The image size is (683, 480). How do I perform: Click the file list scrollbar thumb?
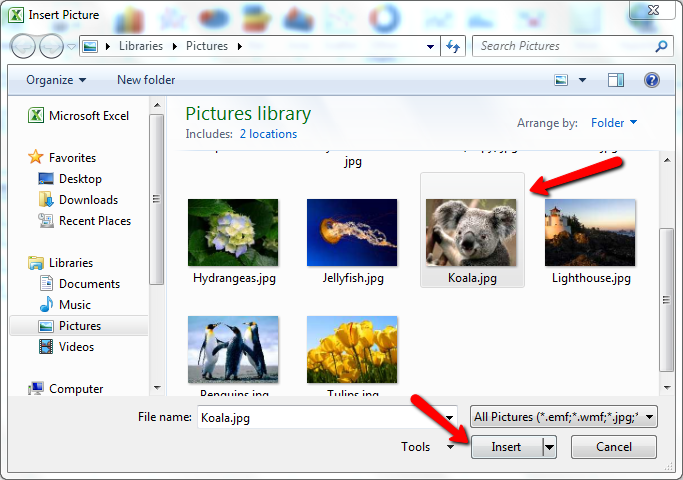[666, 300]
